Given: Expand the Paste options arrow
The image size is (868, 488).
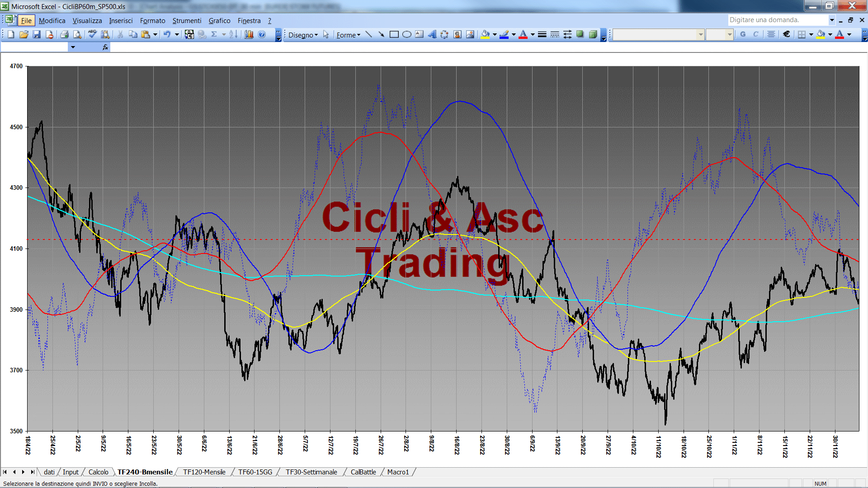Looking at the screenshot, I should click(x=155, y=34).
